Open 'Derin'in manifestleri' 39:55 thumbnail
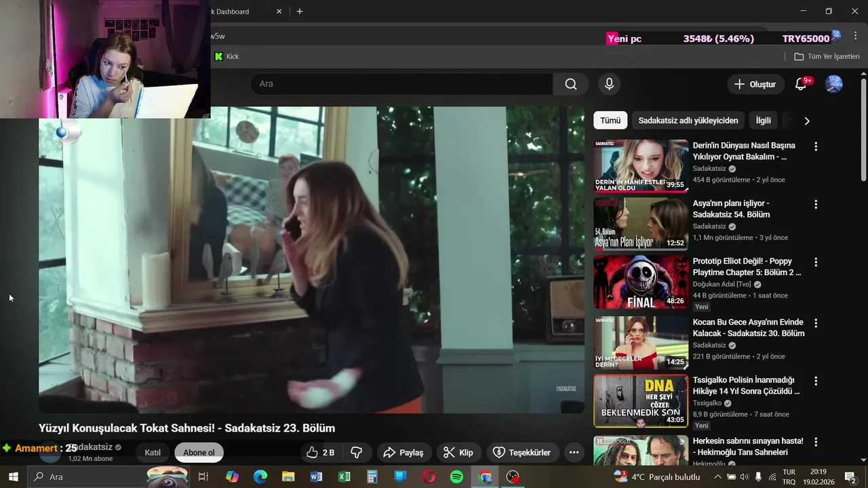The image size is (868, 488). (641, 166)
